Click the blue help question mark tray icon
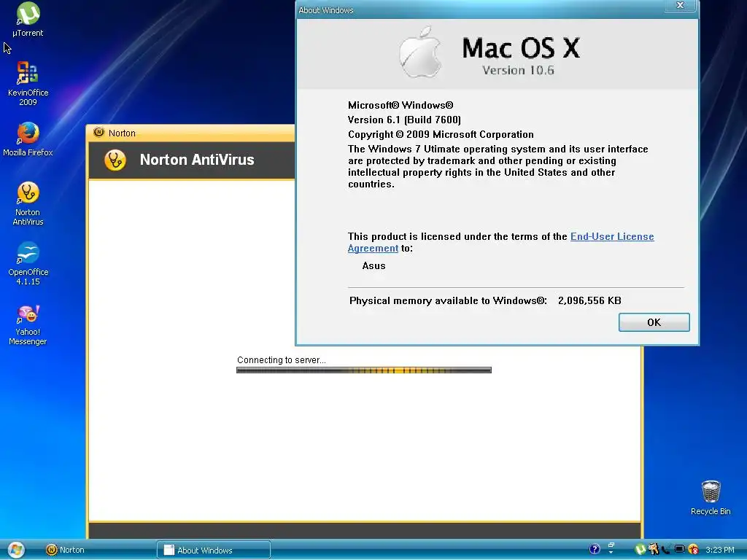The width and height of the screenshot is (747, 560). (595, 549)
